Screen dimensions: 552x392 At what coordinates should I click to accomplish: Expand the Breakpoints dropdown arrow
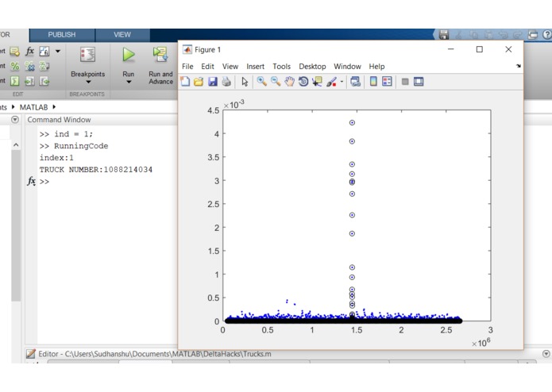88,82
